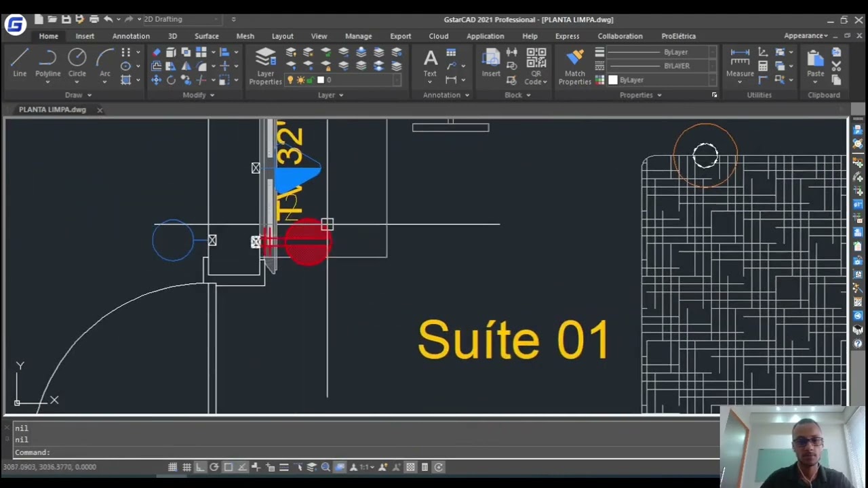Open the Properties panel dialog launcher

714,95
